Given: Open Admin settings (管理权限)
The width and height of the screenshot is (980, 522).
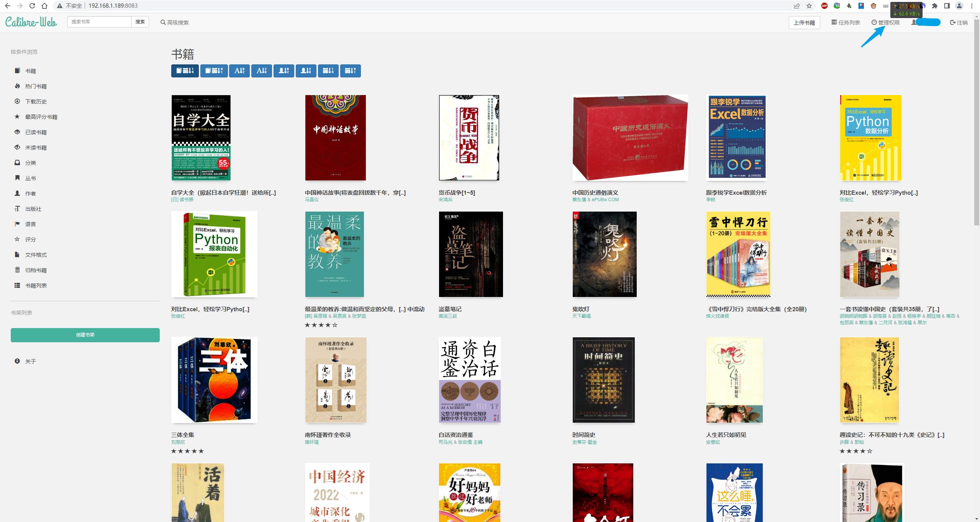Looking at the screenshot, I should click(885, 23).
